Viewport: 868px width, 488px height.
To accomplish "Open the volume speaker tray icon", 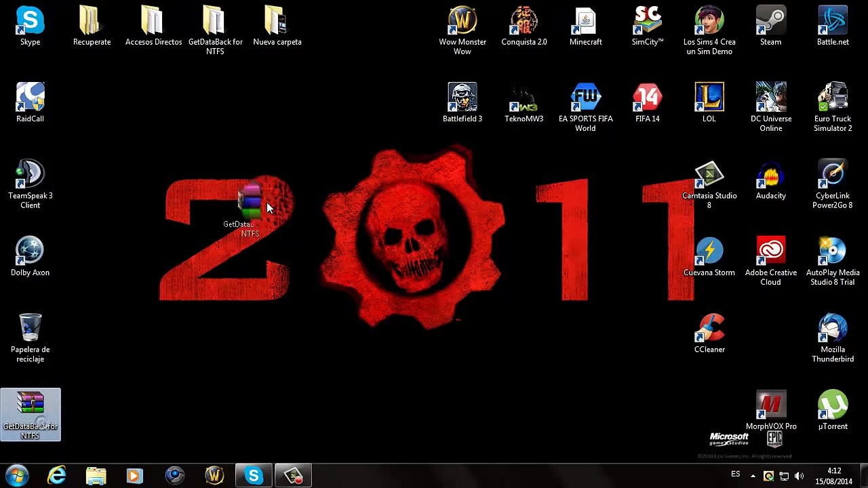I will pyautogui.click(x=800, y=476).
